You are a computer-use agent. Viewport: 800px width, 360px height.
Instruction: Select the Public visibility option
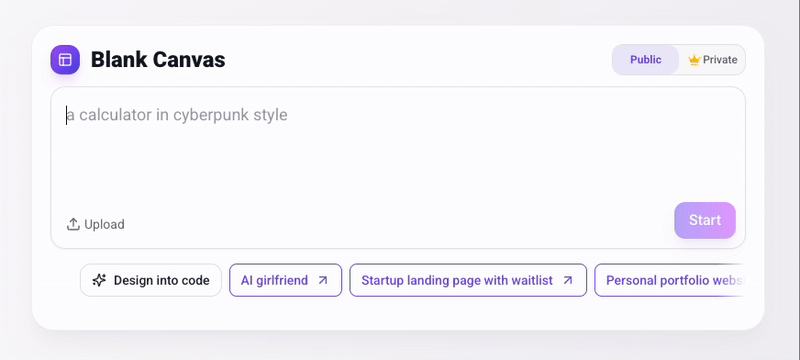(x=645, y=60)
